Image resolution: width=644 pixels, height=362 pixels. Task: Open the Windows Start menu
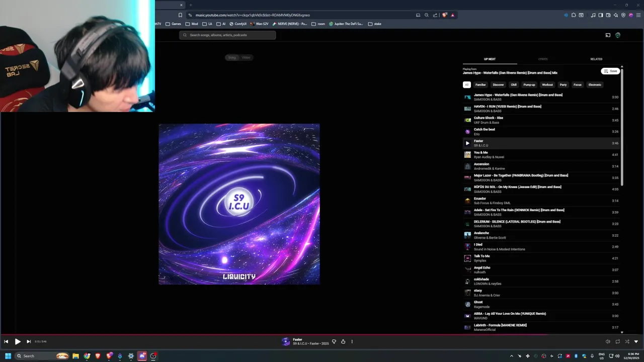pos(8,356)
